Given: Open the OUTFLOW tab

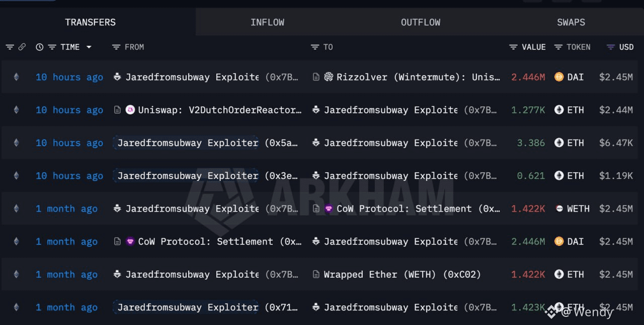Looking at the screenshot, I should point(420,22).
